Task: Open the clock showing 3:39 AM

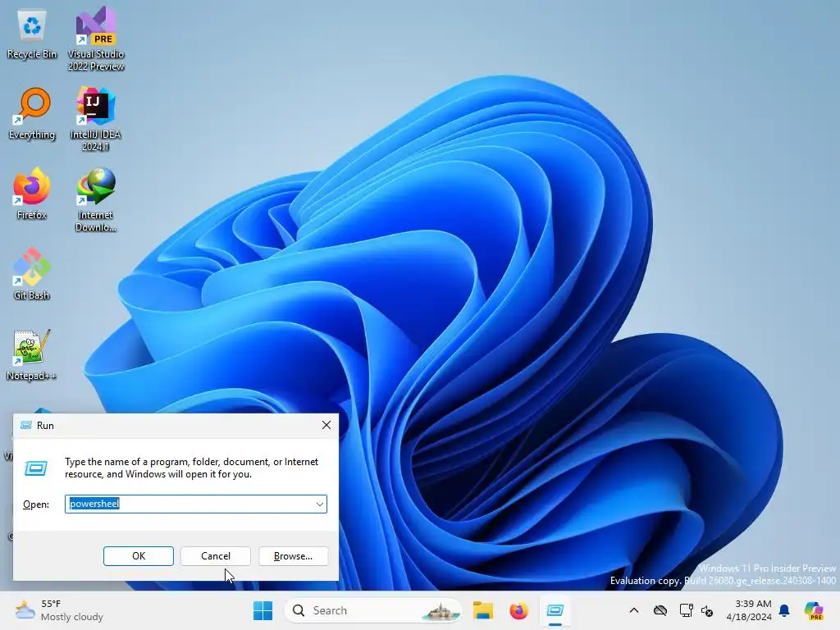Action: tap(748, 610)
